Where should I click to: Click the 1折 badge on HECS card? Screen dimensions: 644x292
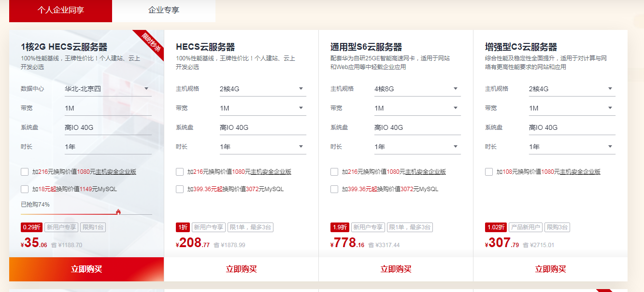pos(183,227)
